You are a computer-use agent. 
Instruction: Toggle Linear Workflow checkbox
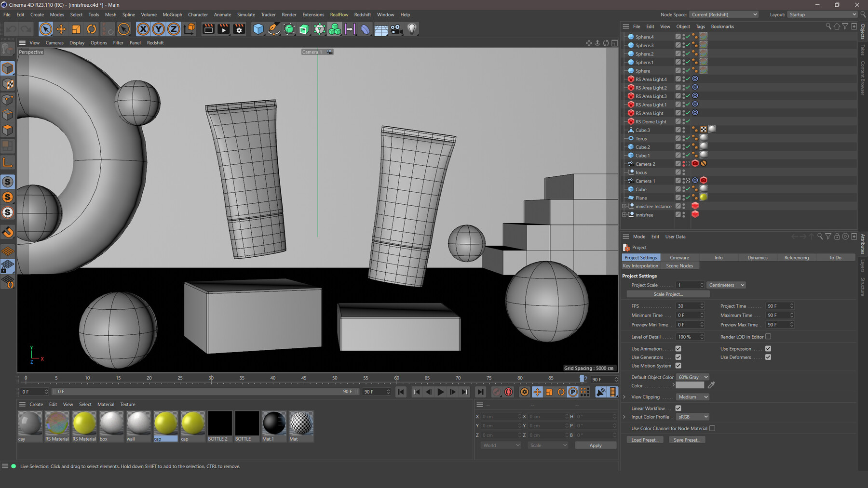678,408
